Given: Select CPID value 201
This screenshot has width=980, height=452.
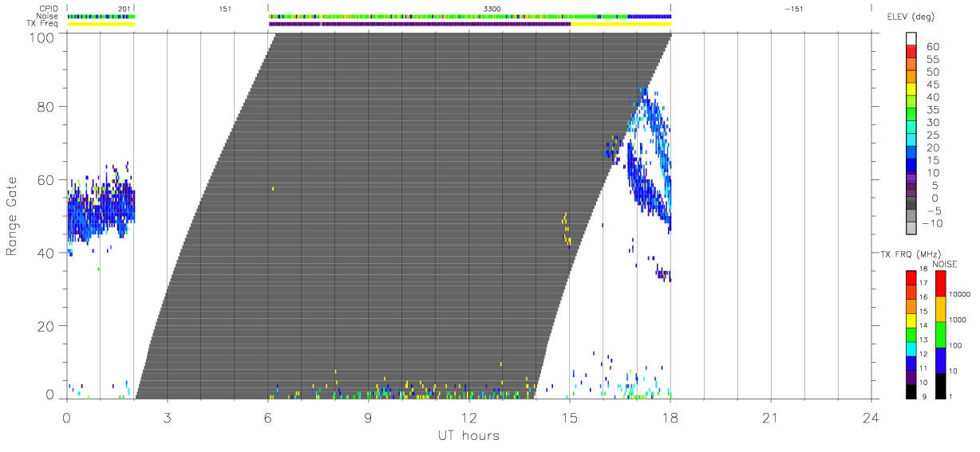Looking at the screenshot, I should click(124, 8).
